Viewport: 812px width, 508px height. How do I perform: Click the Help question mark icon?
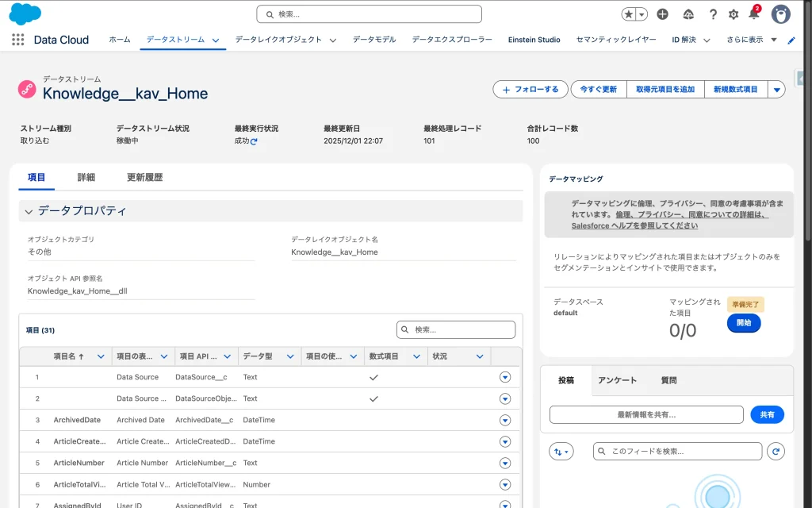point(713,14)
